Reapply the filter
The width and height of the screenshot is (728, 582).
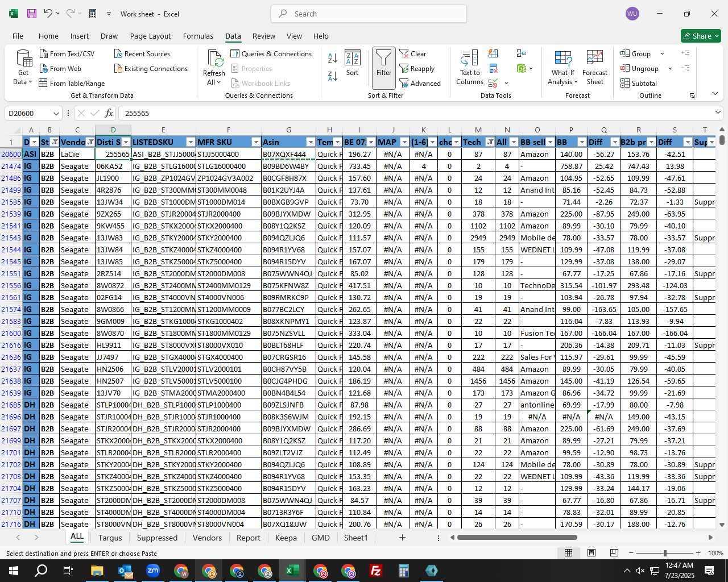417,68
